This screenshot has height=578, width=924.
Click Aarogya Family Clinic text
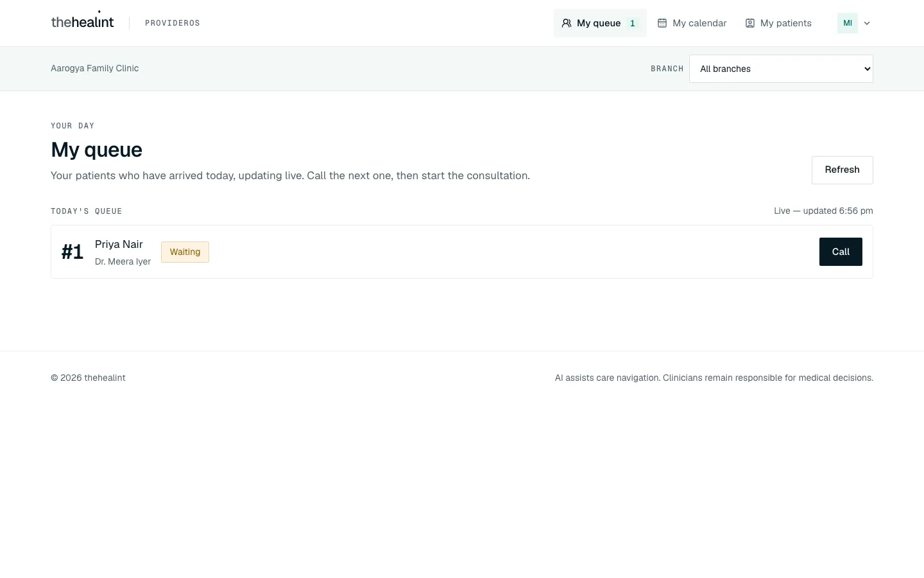(x=94, y=68)
